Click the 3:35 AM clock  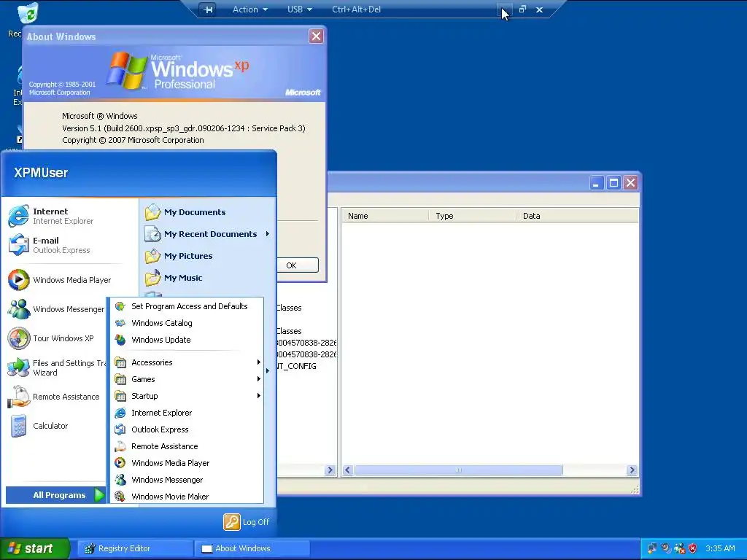click(720, 548)
